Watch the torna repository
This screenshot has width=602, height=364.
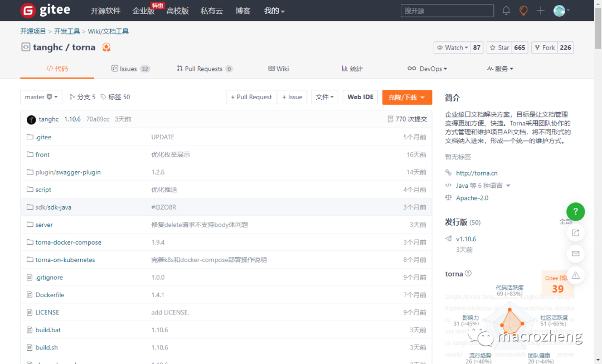(x=453, y=47)
